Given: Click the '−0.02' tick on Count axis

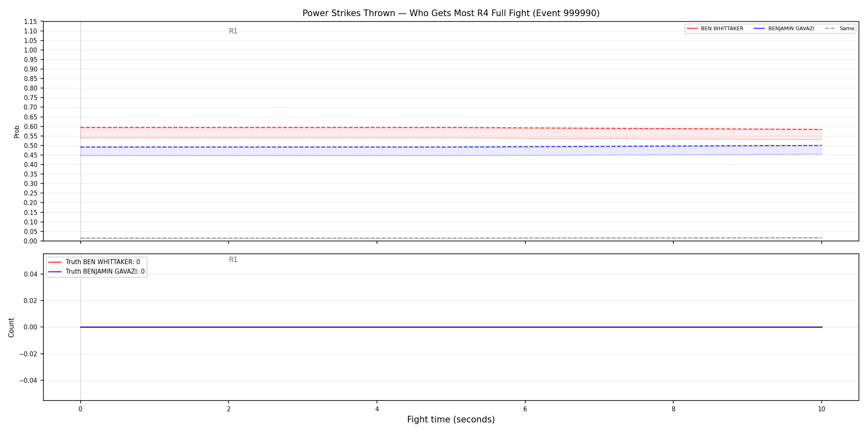Looking at the screenshot, I should click(x=29, y=354).
